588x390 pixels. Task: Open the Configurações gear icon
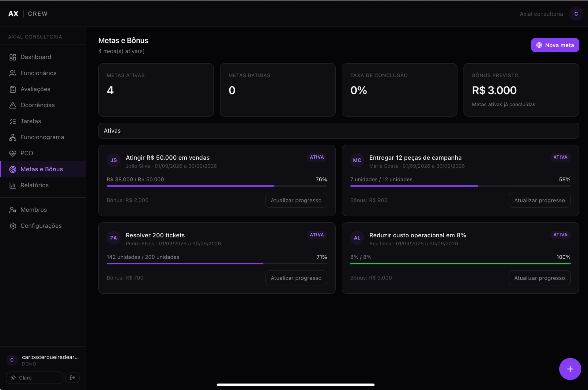[x=13, y=226]
